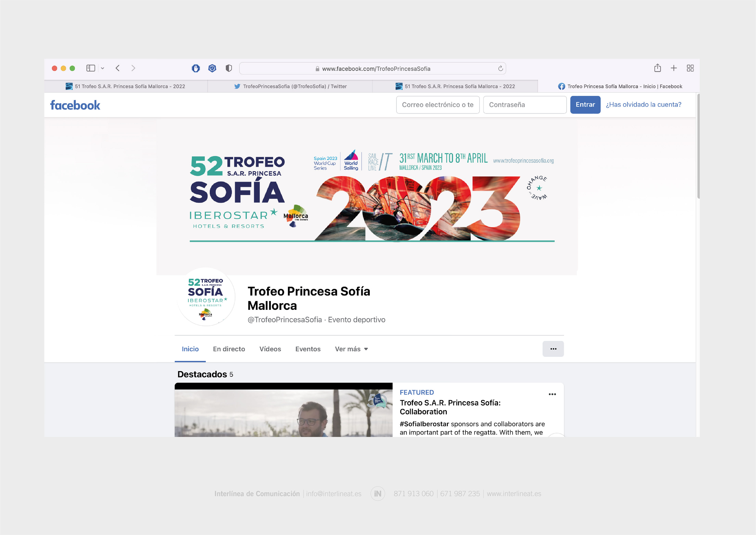Click the blue hand extension icon
756x535 pixels.
pyautogui.click(x=196, y=68)
